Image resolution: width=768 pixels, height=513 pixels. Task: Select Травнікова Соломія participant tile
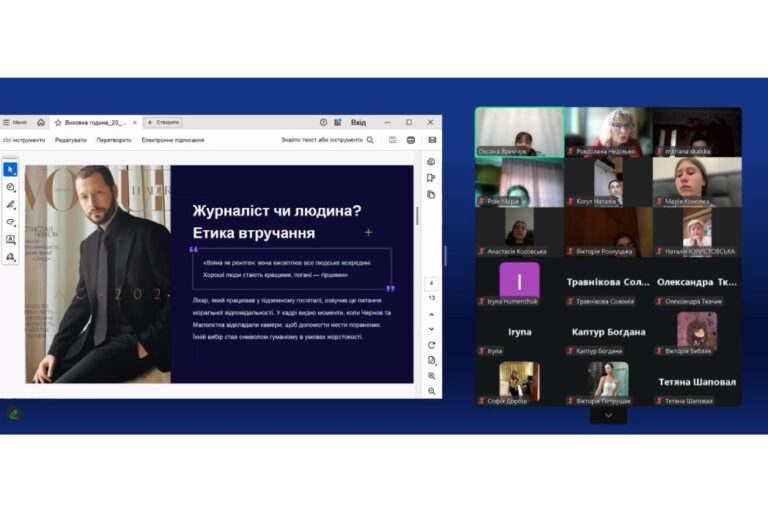[608, 282]
